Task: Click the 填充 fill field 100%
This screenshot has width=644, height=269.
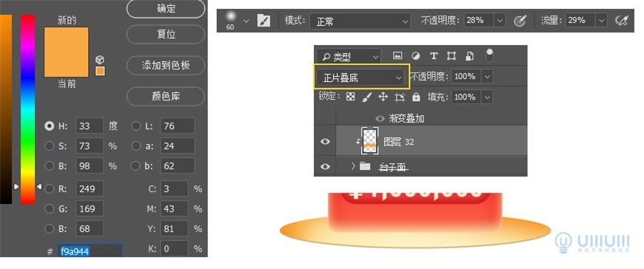Action: click(x=466, y=98)
